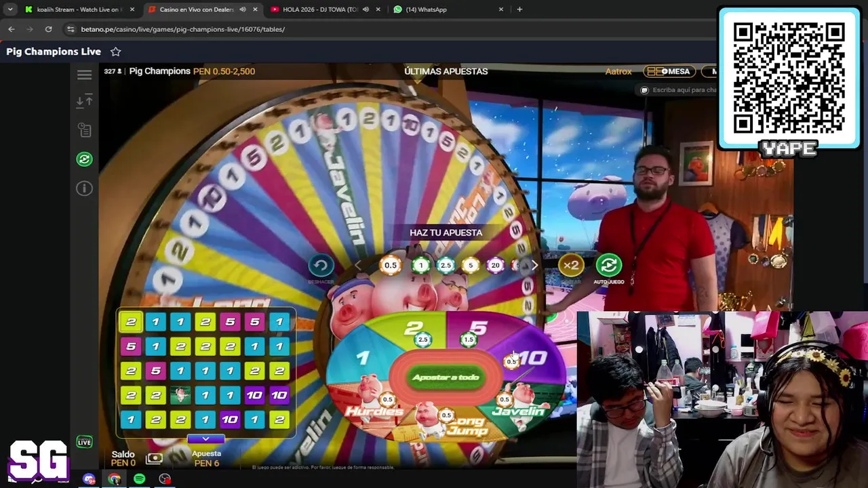Viewport: 868px width, 488px height.
Task: Mute the HOLA 2026 YouTube tab audio
Action: pos(366,9)
